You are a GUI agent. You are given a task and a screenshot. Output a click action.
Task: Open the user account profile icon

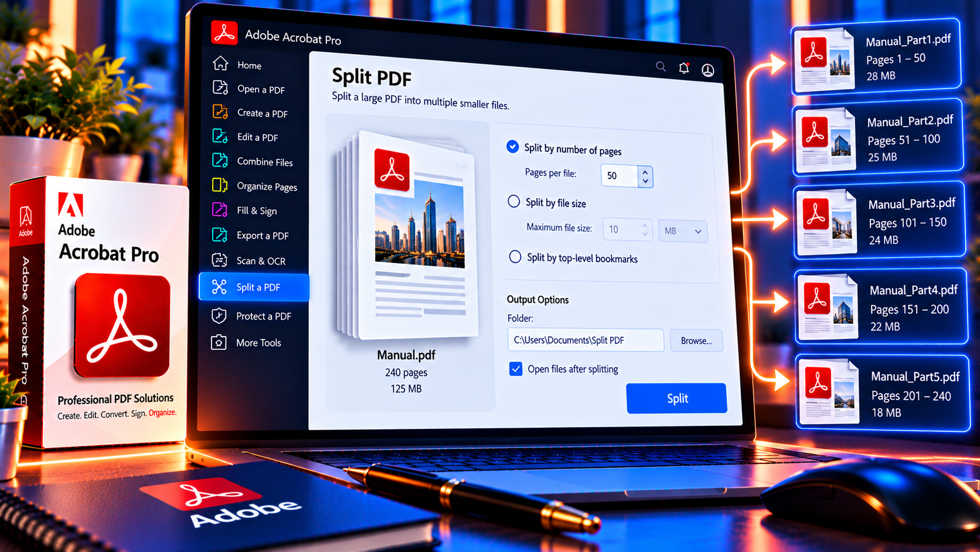click(708, 70)
